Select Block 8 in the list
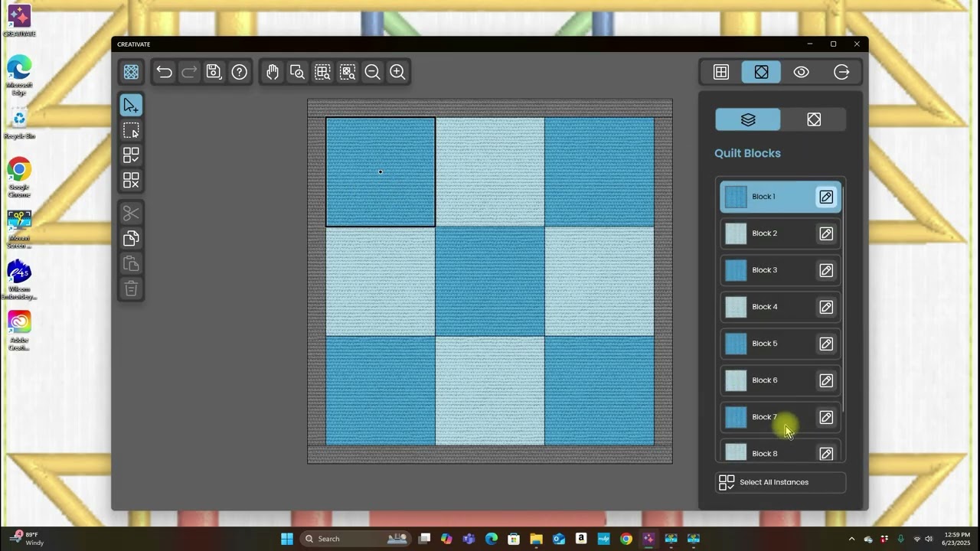The image size is (980, 551). tap(780, 452)
